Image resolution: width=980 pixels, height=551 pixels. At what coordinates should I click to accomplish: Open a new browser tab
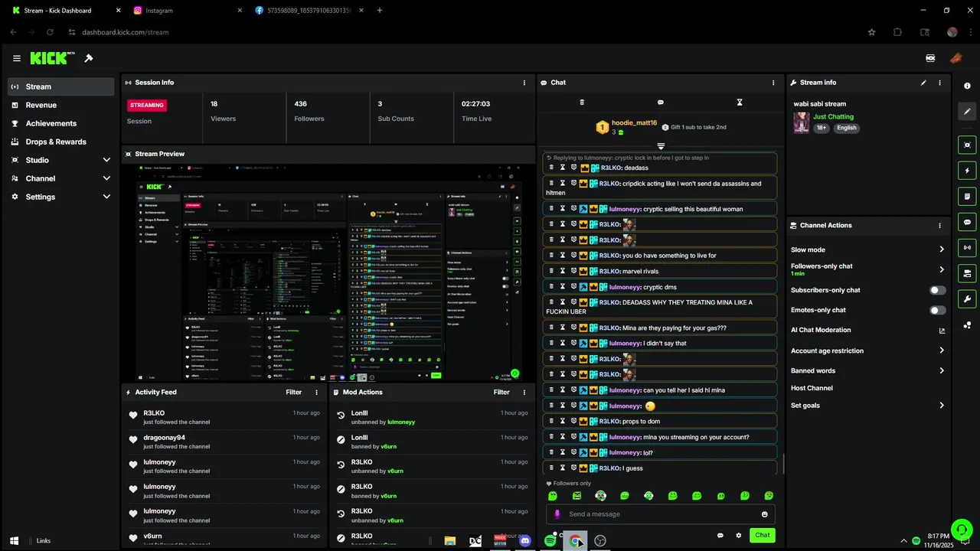click(380, 11)
